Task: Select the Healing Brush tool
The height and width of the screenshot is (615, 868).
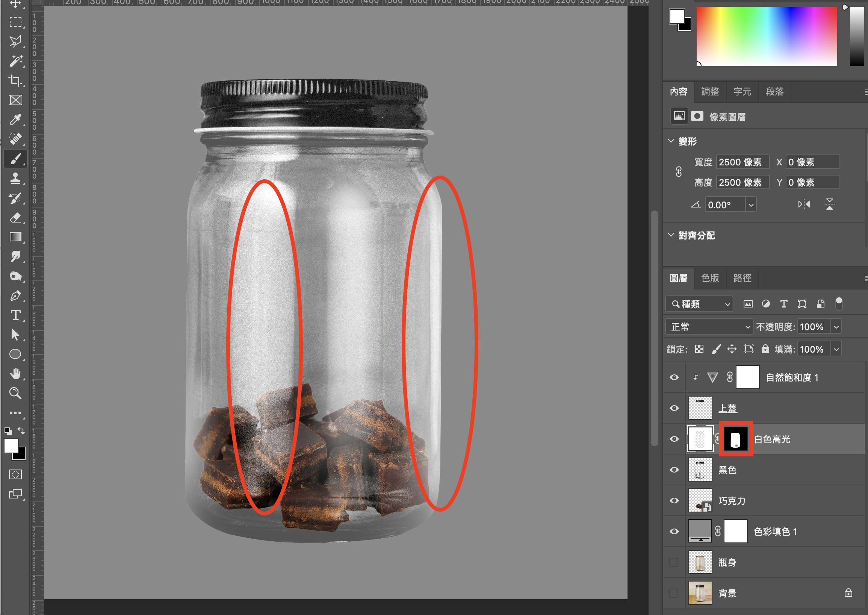Action: coord(15,139)
